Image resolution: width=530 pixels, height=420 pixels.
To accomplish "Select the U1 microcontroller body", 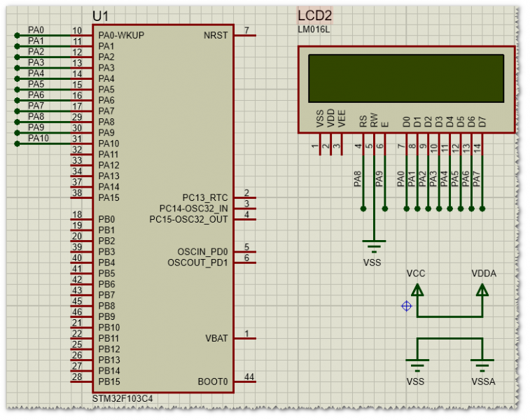I will pyautogui.click(x=163, y=209).
